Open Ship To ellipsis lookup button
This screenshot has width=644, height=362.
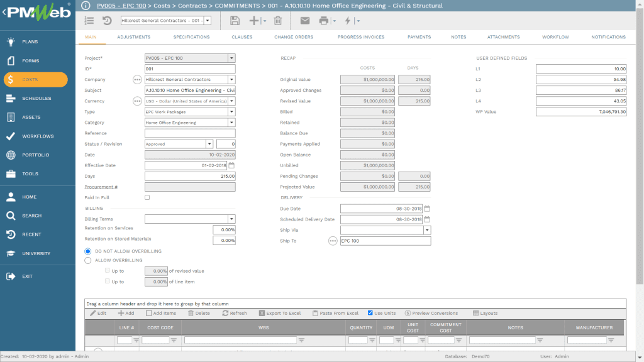(333, 241)
